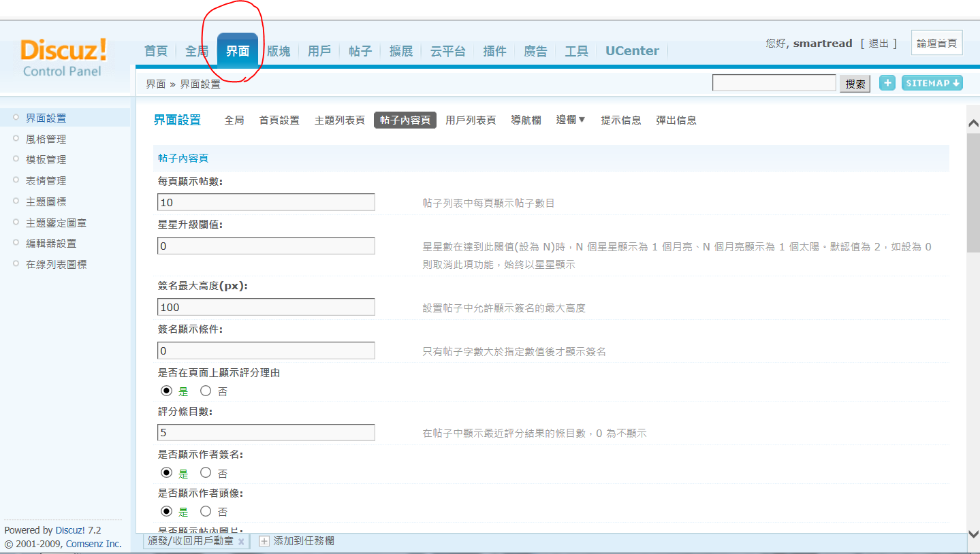Click the 每頁顯示帖數 input field
Image resolution: width=980 pixels, height=554 pixels.
tap(266, 202)
